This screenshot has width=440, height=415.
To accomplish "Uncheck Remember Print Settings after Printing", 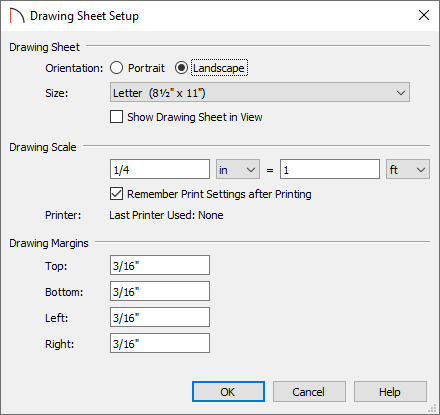I will click(116, 194).
